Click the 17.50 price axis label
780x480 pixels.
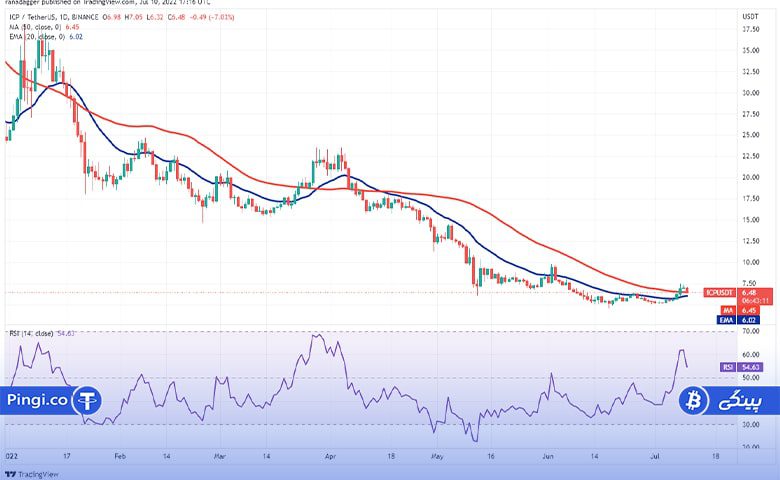[751, 198]
